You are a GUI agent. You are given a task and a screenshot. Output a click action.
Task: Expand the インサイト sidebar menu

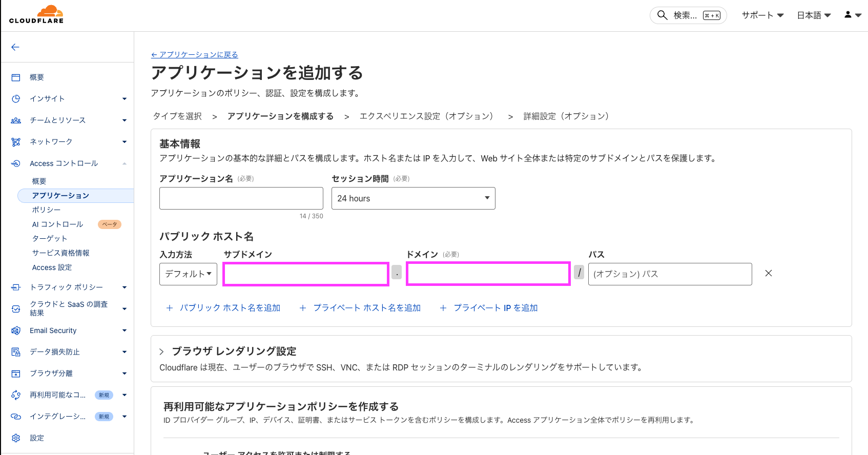point(125,99)
